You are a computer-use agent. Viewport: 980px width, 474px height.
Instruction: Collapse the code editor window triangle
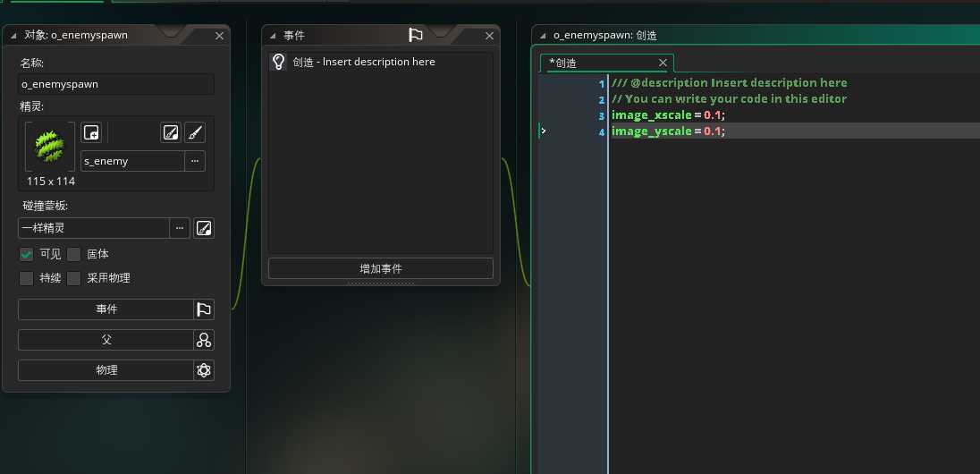(x=543, y=36)
